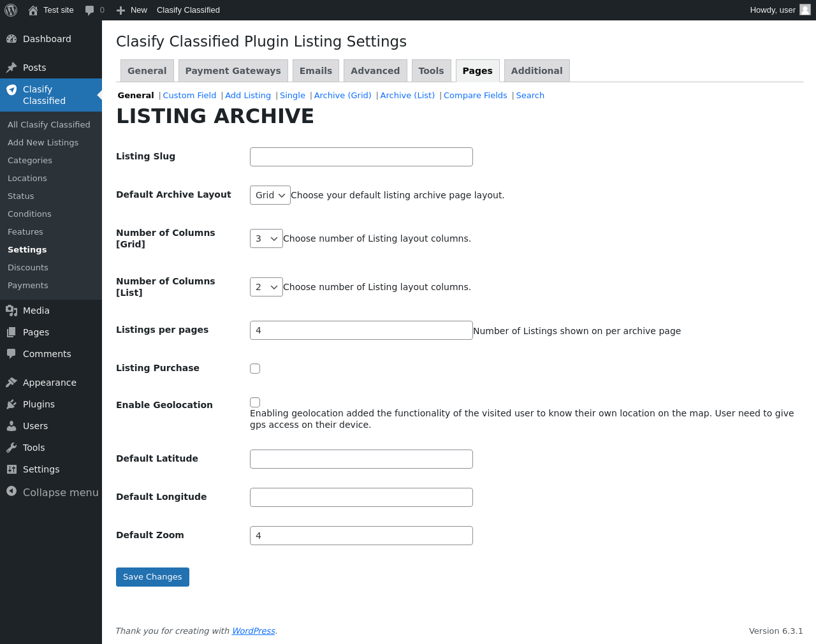Open the Appearance paintbrush icon
Image resolution: width=816 pixels, height=644 pixels.
coord(11,383)
